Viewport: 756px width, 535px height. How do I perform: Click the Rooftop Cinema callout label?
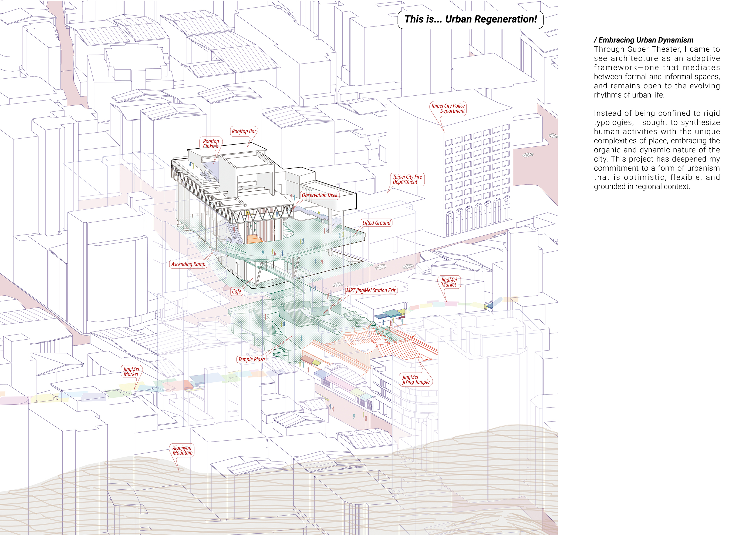click(211, 144)
